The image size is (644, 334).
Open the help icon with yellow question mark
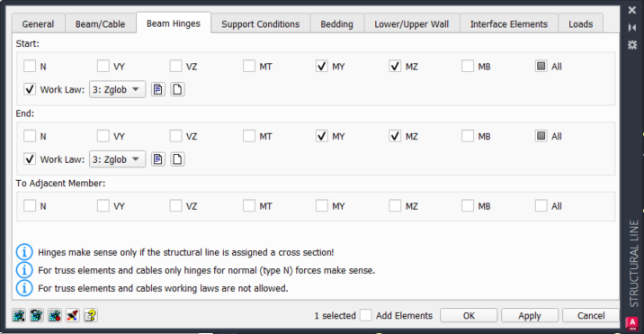[x=91, y=315]
